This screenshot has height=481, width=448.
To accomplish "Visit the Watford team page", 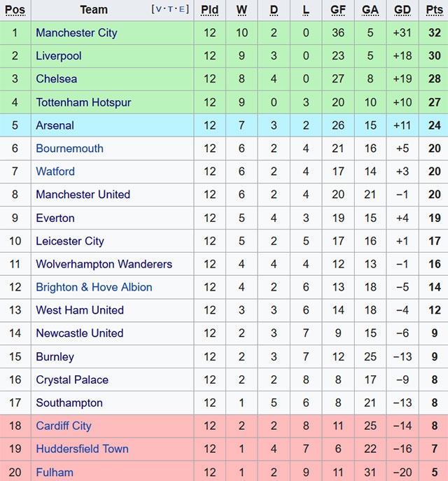I will pos(55,172).
